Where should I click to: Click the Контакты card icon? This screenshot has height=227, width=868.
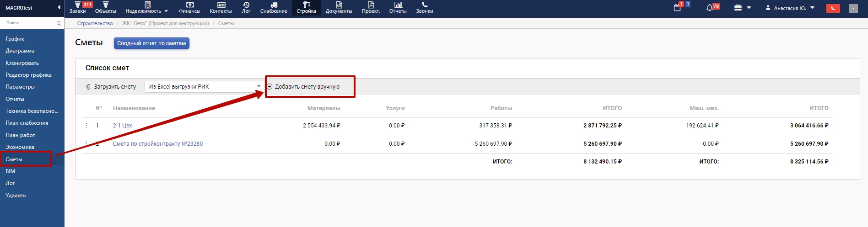(x=221, y=5)
